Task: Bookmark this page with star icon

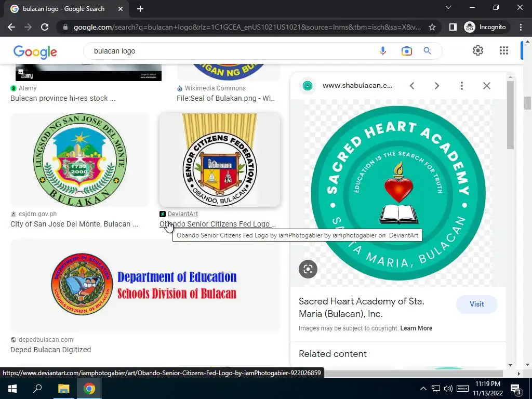Action: point(432,27)
